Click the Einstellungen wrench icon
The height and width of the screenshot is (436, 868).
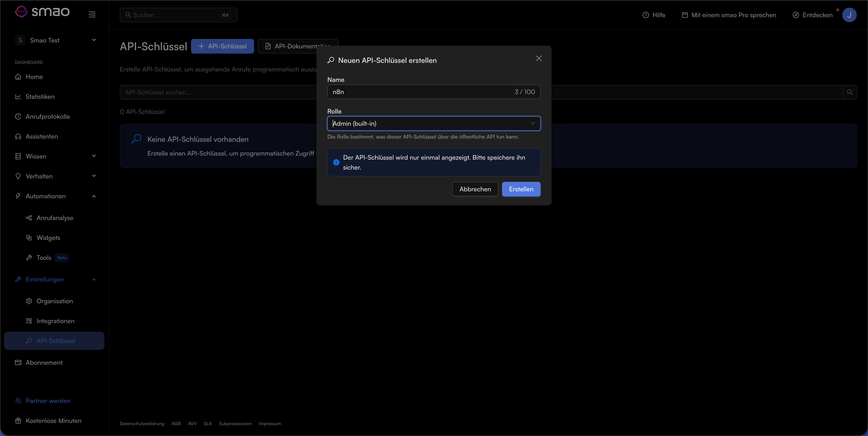pos(18,279)
